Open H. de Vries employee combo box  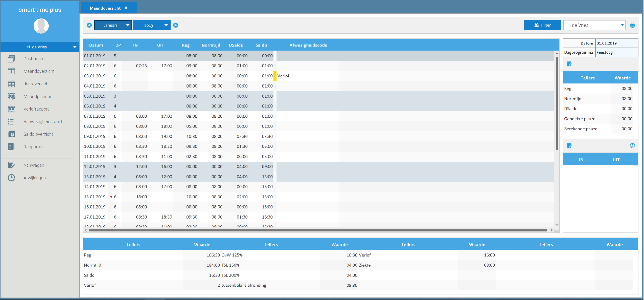tap(622, 25)
